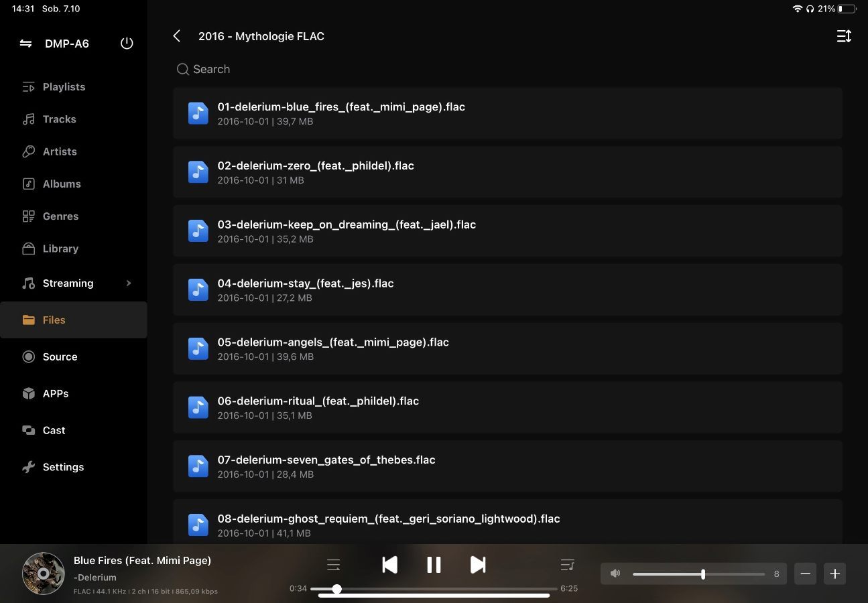Viewport: 868px width, 603px height.
Task: Click the volume slider
Action: (x=698, y=574)
